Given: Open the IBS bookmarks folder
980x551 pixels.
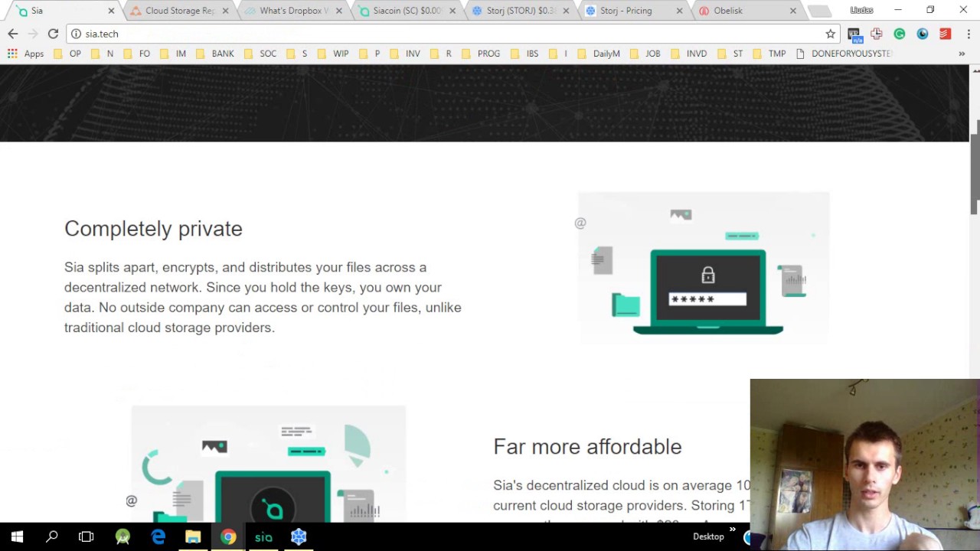Looking at the screenshot, I should [524, 54].
